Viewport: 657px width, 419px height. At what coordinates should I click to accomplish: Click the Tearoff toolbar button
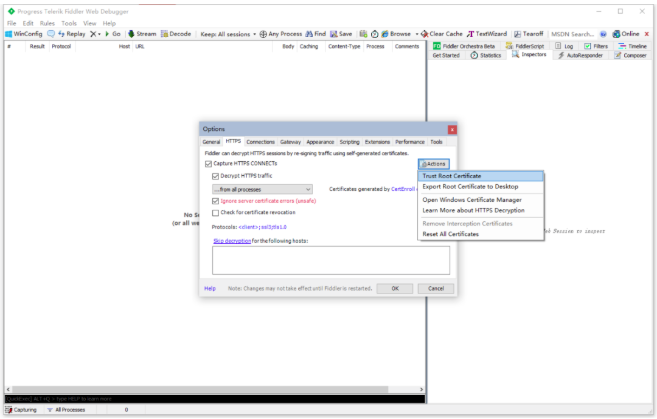(x=528, y=34)
